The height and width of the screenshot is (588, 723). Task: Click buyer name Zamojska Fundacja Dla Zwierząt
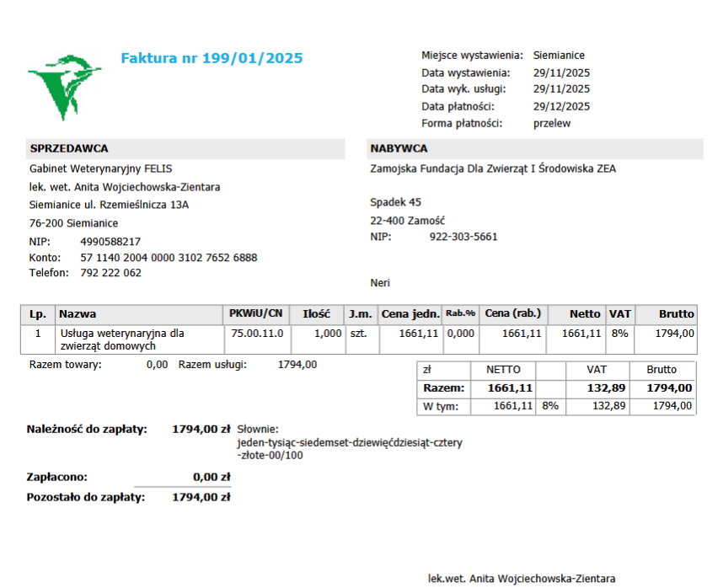click(492, 168)
